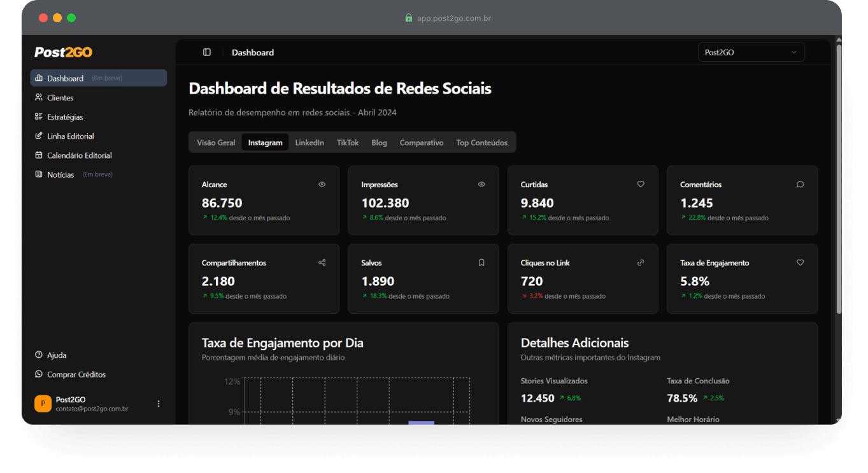Click the vertical scrollbar on the right
Screen dimensions: 868x473
pos(839,191)
